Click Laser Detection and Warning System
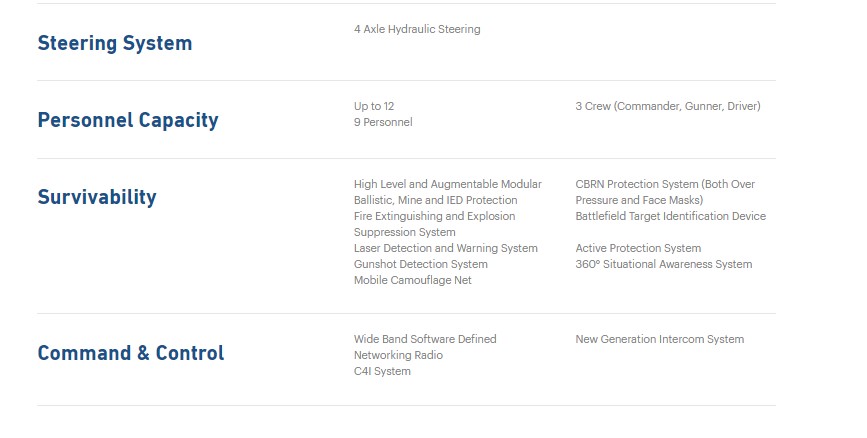 click(445, 248)
